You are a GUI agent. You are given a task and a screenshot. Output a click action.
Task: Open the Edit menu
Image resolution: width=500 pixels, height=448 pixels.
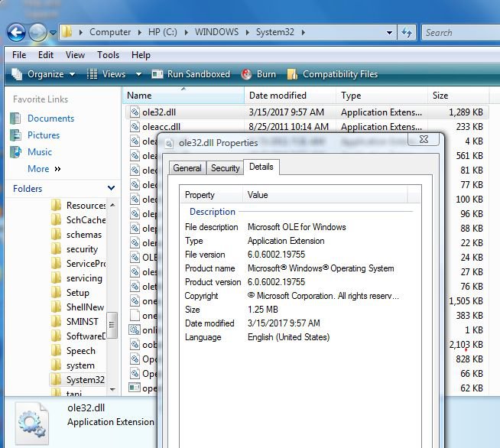tap(46, 55)
